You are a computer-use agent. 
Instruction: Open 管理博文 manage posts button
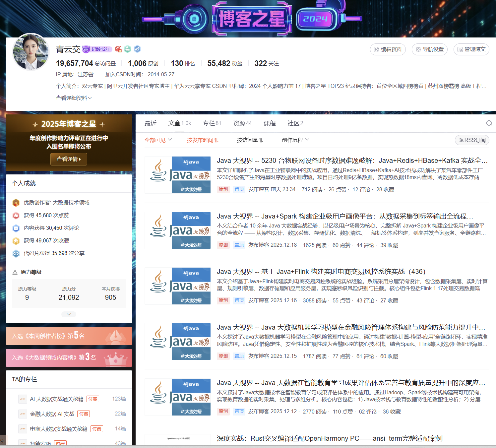(x=471, y=49)
